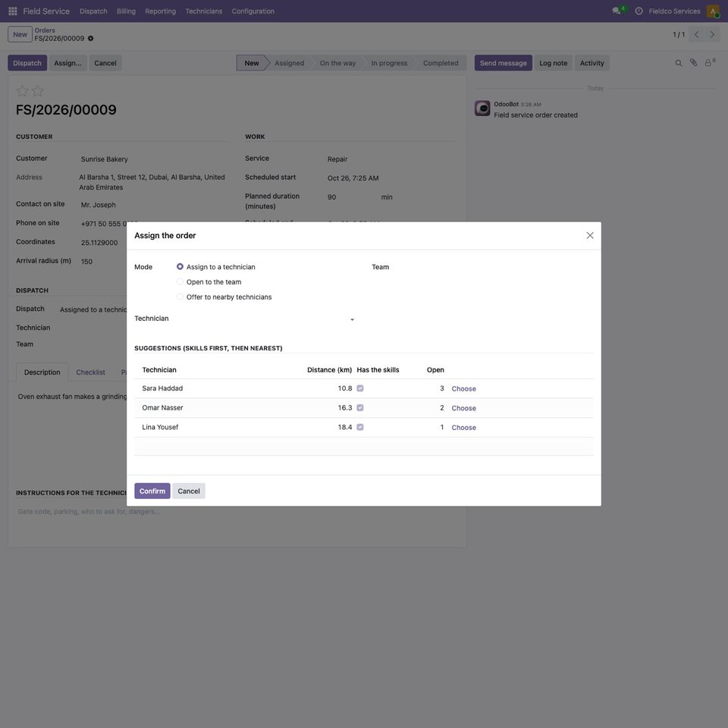Show followers icon in chatter

click(709, 63)
